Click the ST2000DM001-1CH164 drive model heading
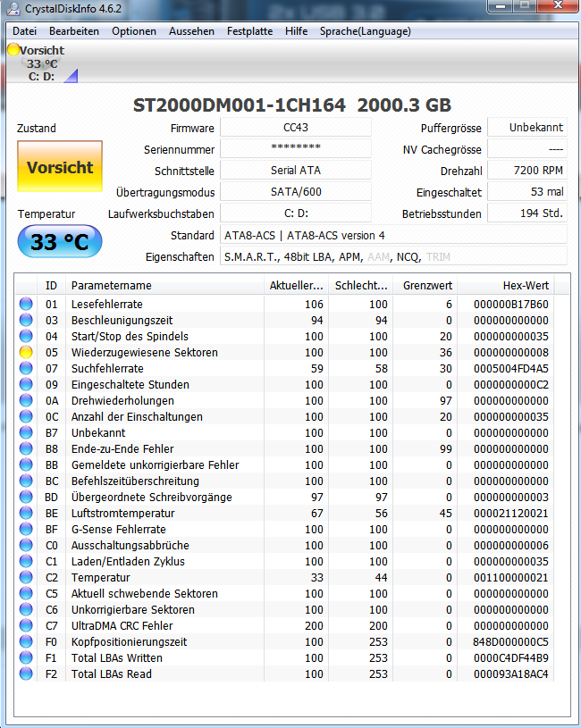The width and height of the screenshot is (581, 728). pos(240,105)
